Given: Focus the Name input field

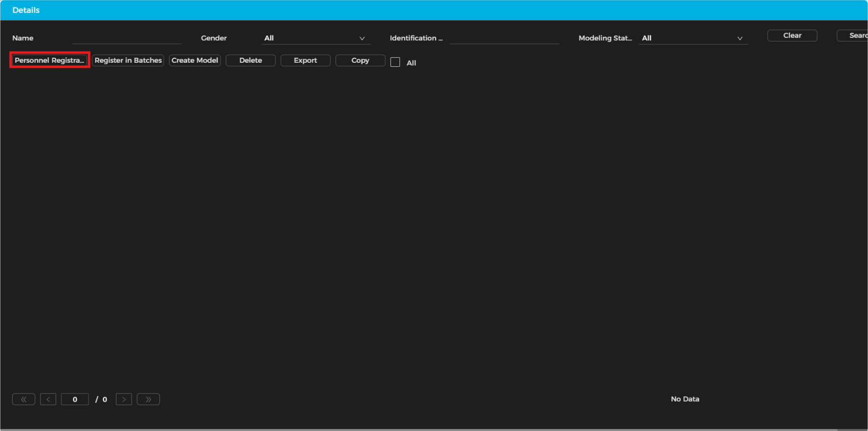Looking at the screenshot, I should 127,38.
